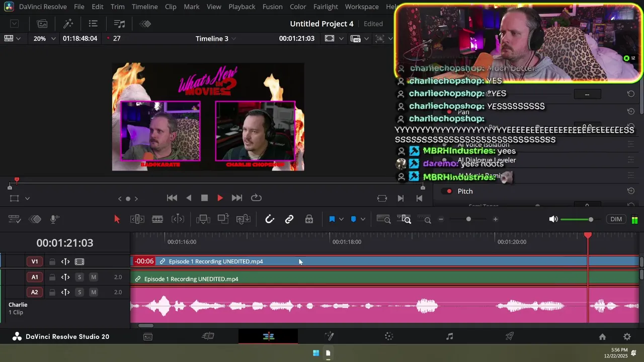Open the File menu

coord(79,7)
